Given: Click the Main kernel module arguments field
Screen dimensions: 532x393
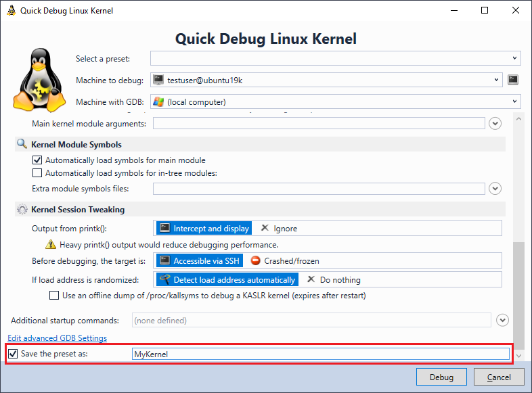Looking at the screenshot, I should click(319, 123).
